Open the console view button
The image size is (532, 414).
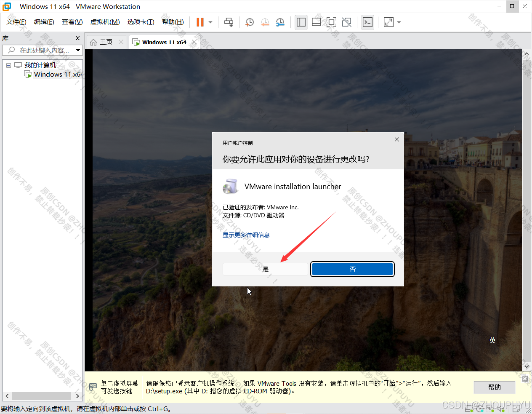[x=367, y=22]
